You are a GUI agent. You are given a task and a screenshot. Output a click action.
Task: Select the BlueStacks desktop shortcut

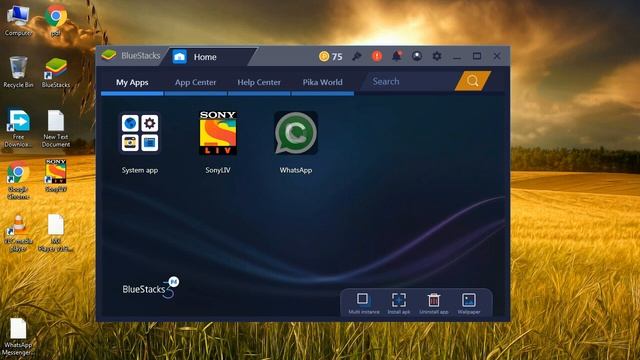click(56, 72)
